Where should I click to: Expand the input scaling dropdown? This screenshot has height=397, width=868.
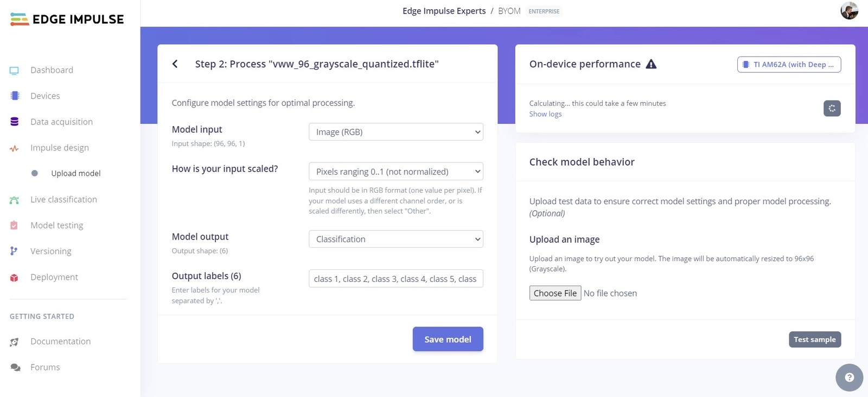click(x=396, y=172)
